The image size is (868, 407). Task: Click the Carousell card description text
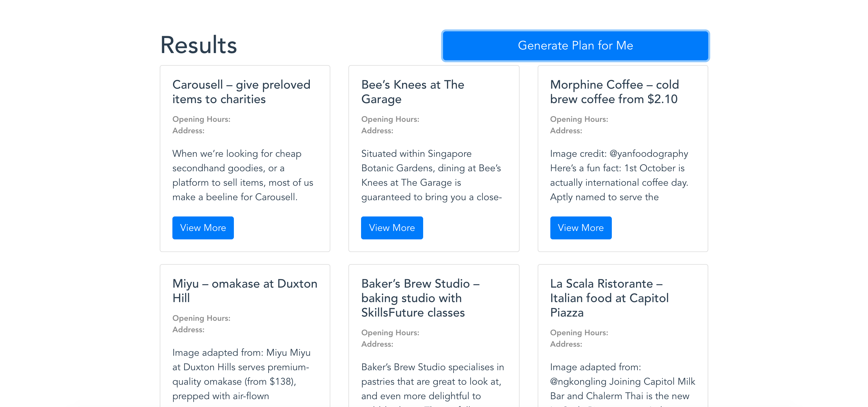243,175
